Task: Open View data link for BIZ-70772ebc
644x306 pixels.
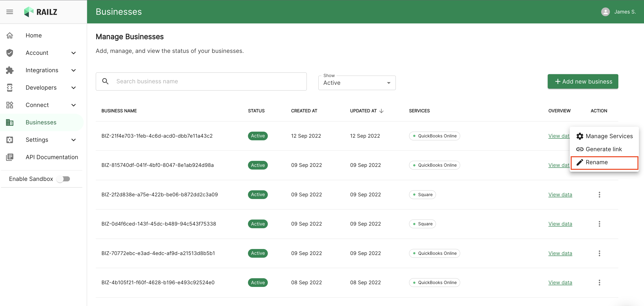Action: click(x=560, y=253)
